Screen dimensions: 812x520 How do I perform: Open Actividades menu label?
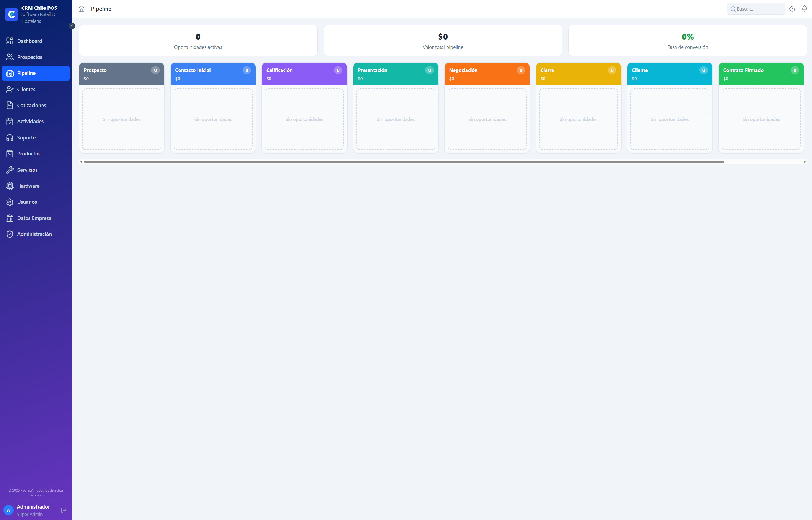(x=30, y=121)
